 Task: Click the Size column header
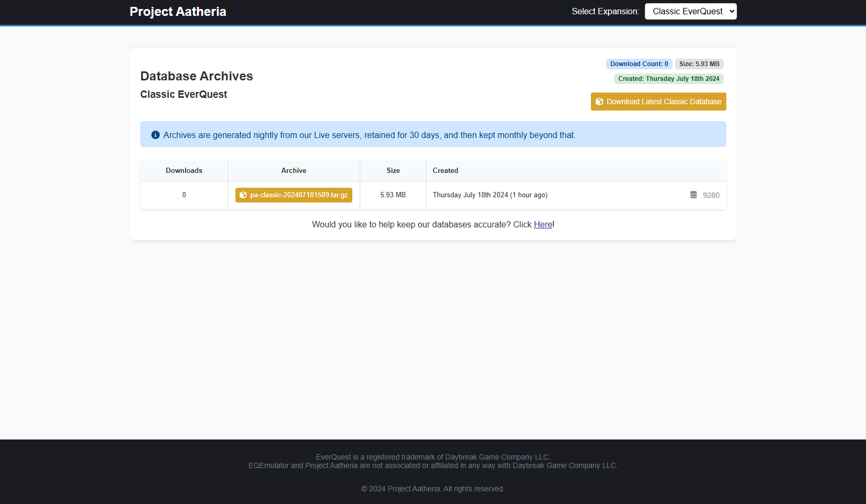[x=393, y=170]
